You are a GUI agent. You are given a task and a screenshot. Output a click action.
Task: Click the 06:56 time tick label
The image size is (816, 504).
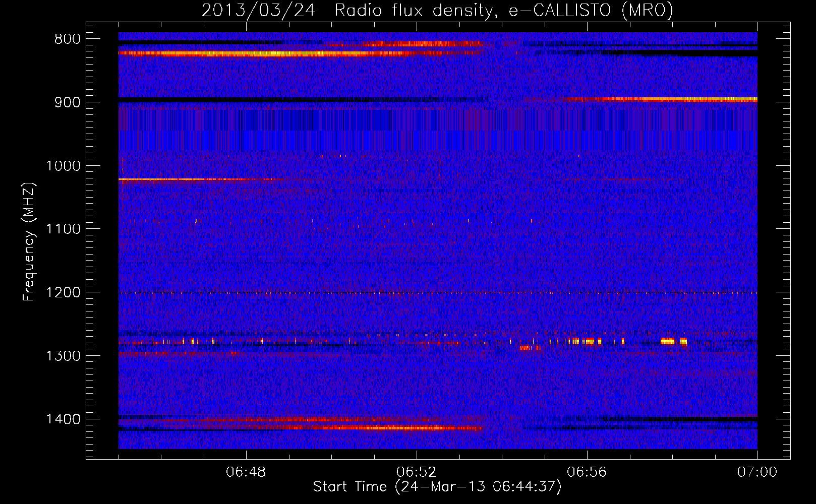pos(587,472)
